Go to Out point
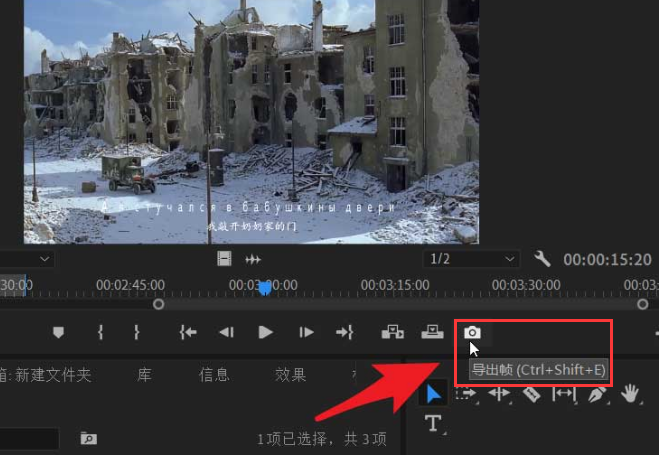This screenshot has width=659, height=455. 345,332
